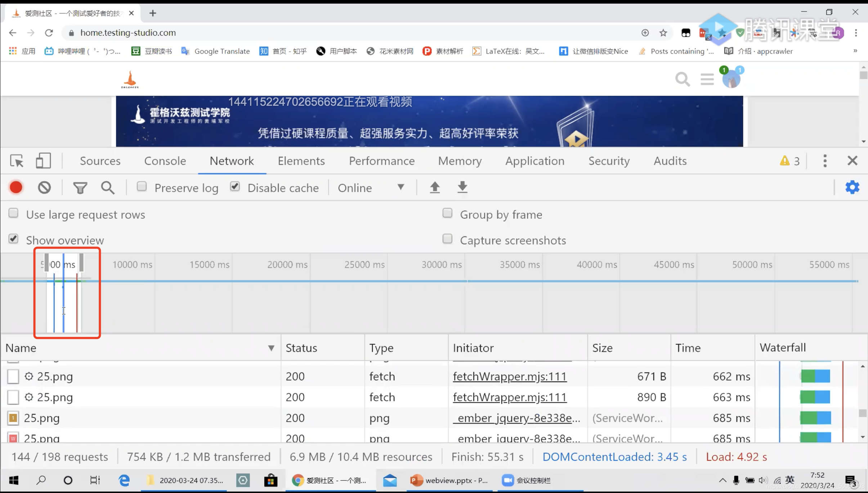Open DevTools three-dot customize menu
Screen dimensions: 868x493
pyautogui.click(x=825, y=161)
